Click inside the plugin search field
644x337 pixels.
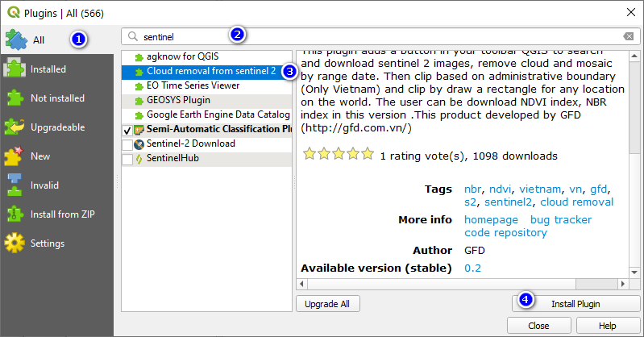coord(380,36)
